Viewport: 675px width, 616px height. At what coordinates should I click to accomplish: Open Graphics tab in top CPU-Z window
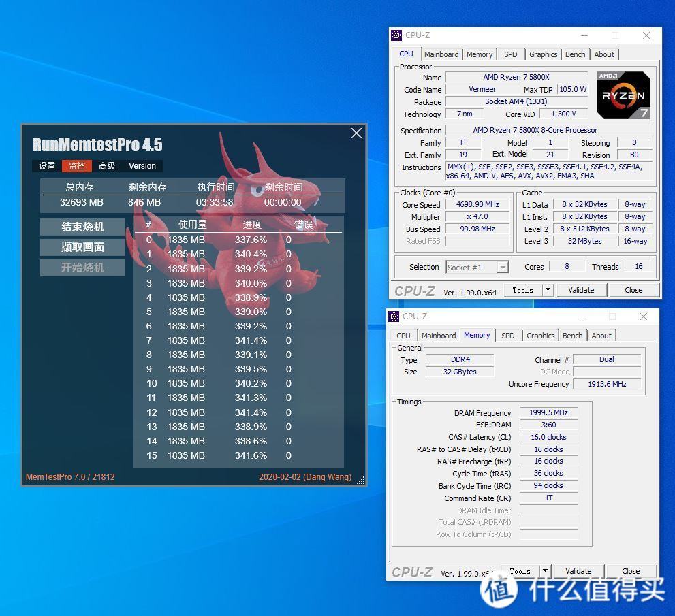[544, 54]
